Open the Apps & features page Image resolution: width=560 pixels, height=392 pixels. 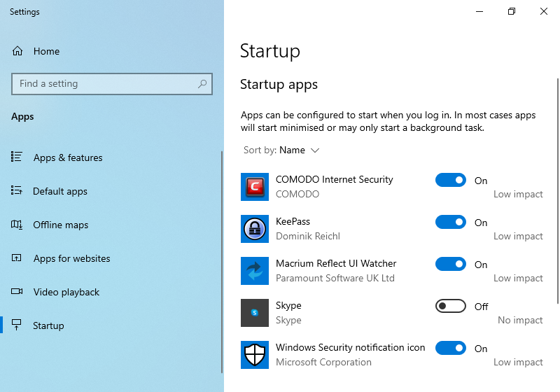click(x=68, y=157)
